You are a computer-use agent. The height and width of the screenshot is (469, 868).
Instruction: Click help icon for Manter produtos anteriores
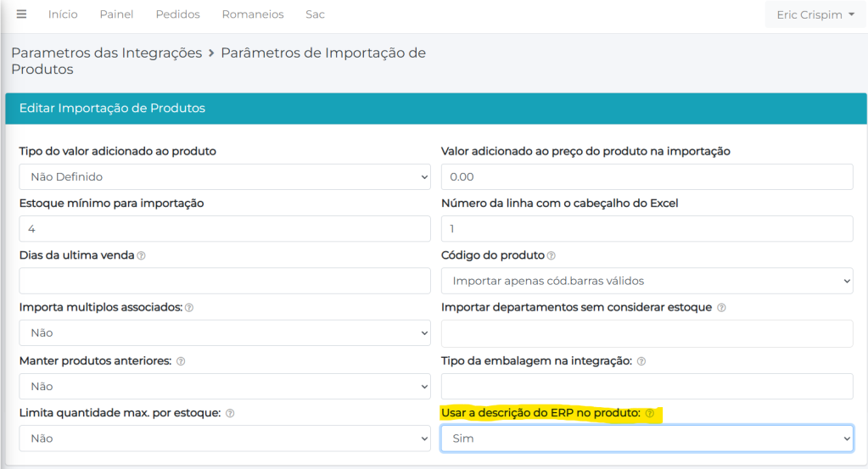(181, 361)
